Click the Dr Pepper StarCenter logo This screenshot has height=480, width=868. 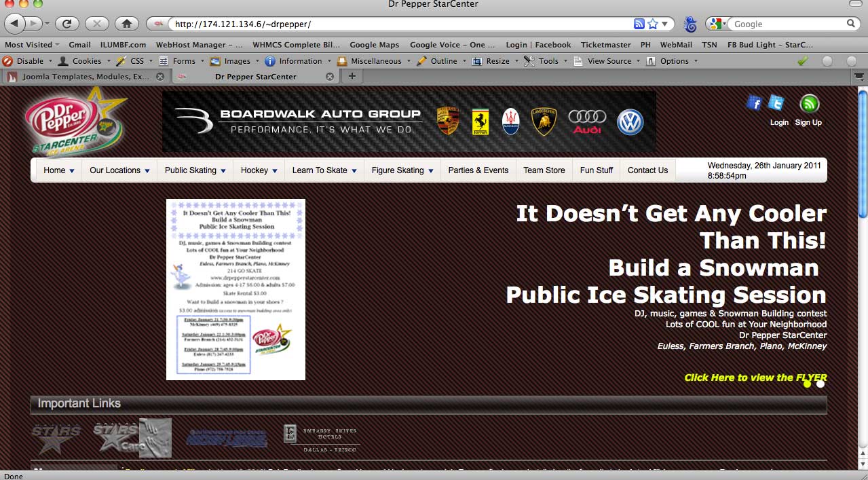(76, 122)
